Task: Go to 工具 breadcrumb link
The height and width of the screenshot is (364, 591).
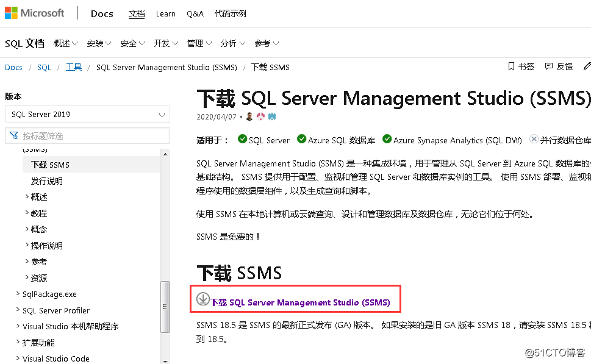Action: coord(74,68)
